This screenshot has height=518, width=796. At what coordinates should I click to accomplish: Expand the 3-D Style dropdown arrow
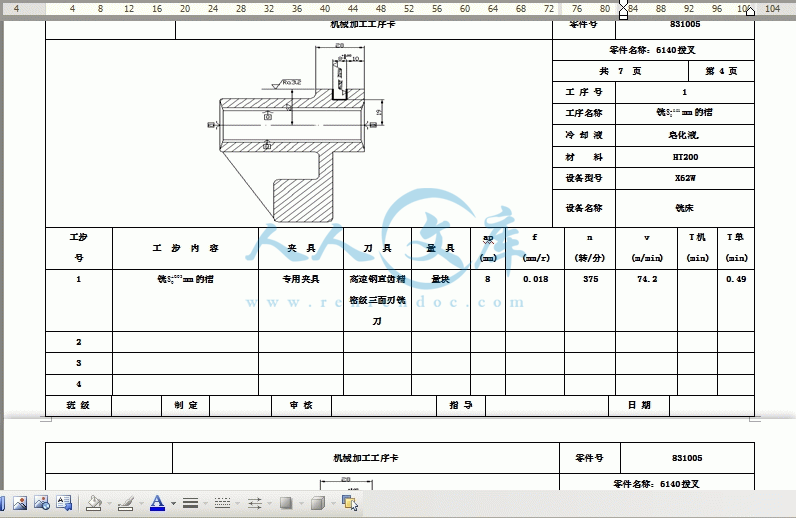pyautogui.click(x=333, y=503)
